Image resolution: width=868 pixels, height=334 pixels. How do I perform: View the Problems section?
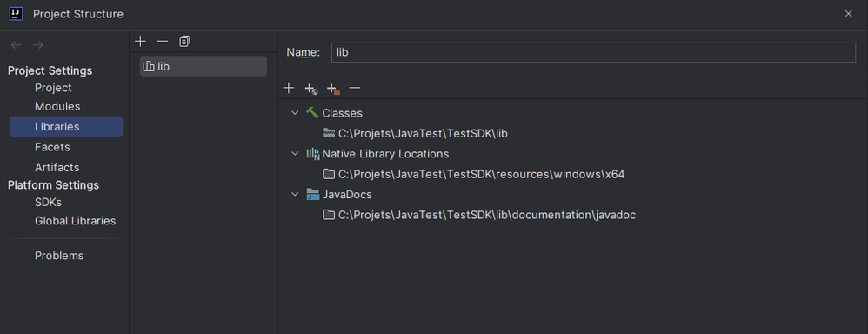(x=59, y=256)
